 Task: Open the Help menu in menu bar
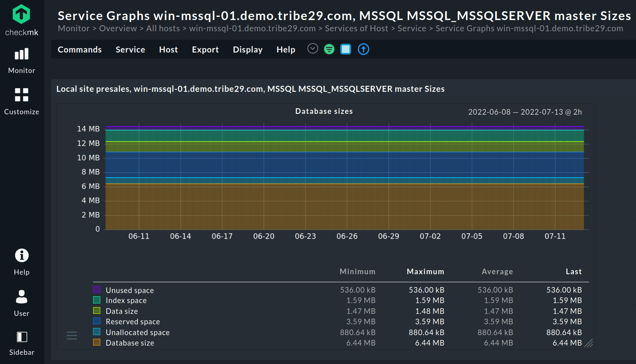pyautogui.click(x=286, y=50)
